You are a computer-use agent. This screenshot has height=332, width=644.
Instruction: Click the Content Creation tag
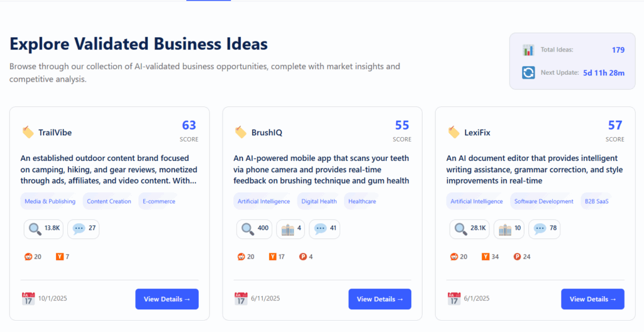tap(109, 202)
